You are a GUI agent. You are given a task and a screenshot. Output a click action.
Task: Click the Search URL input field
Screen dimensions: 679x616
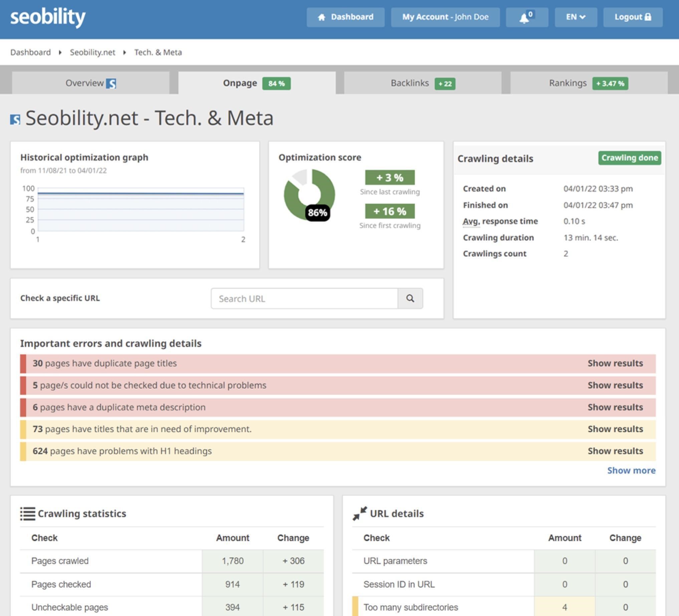[x=304, y=298]
